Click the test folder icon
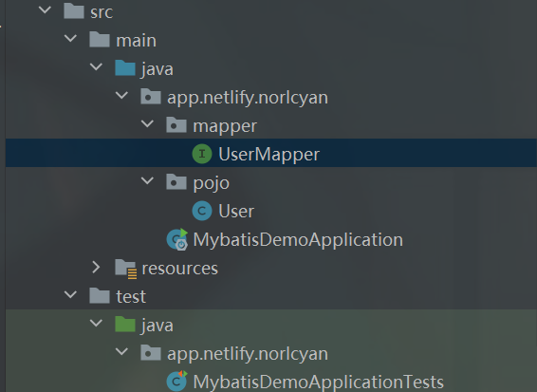This screenshot has width=537, height=392. pyautogui.click(x=100, y=295)
